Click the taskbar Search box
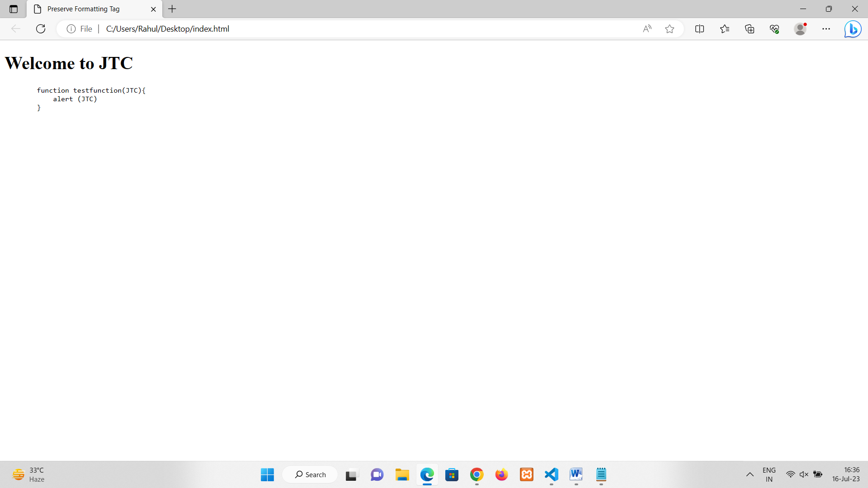The image size is (868, 488). pos(310,474)
